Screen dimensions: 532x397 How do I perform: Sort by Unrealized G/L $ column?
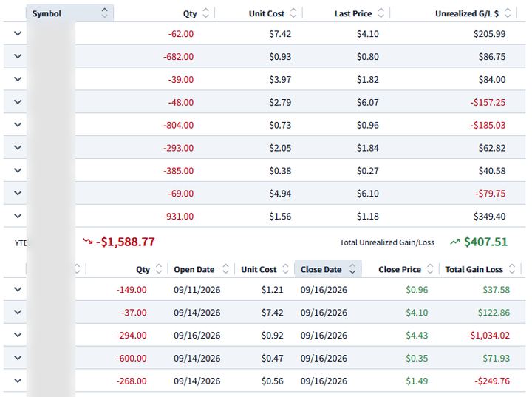[x=467, y=13]
